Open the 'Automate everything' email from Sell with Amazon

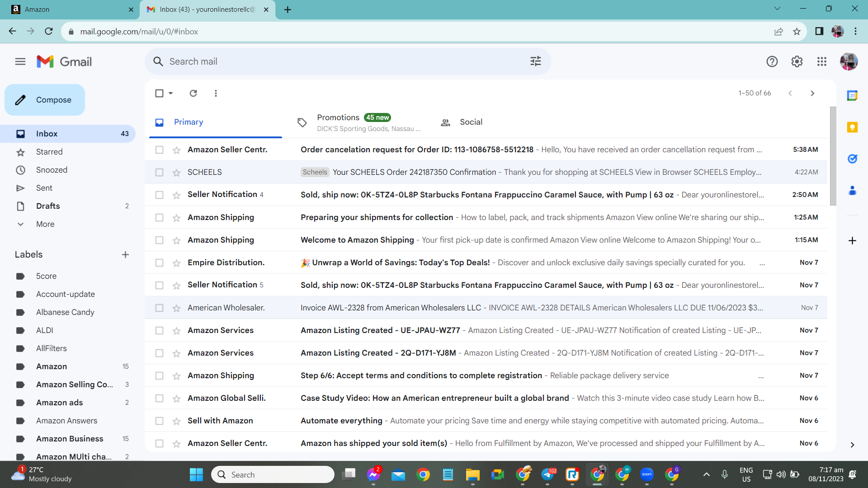point(486,421)
